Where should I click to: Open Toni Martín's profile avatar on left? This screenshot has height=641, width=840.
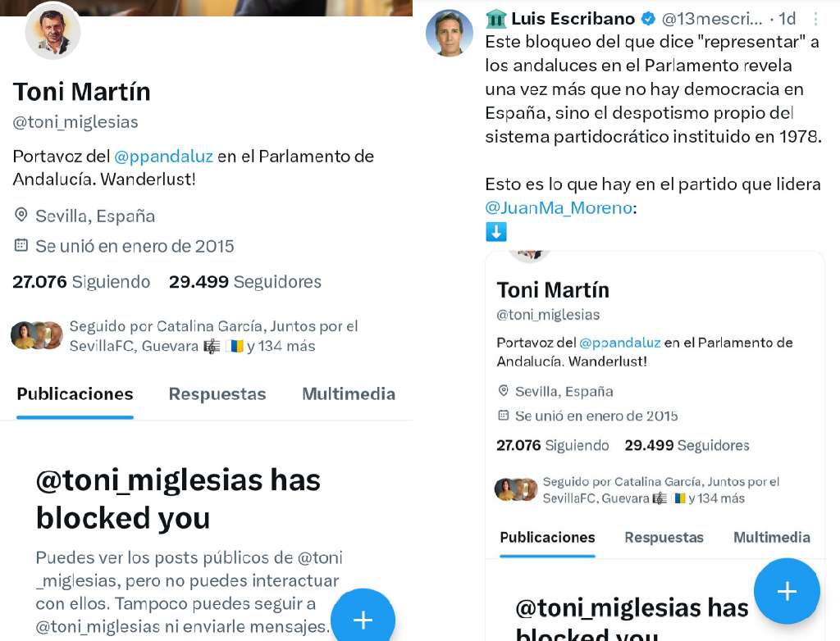point(53,32)
